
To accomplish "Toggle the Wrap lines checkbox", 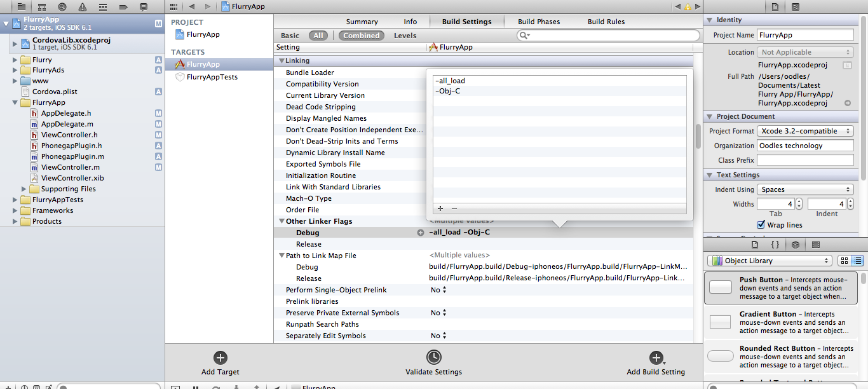I will [x=761, y=225].
